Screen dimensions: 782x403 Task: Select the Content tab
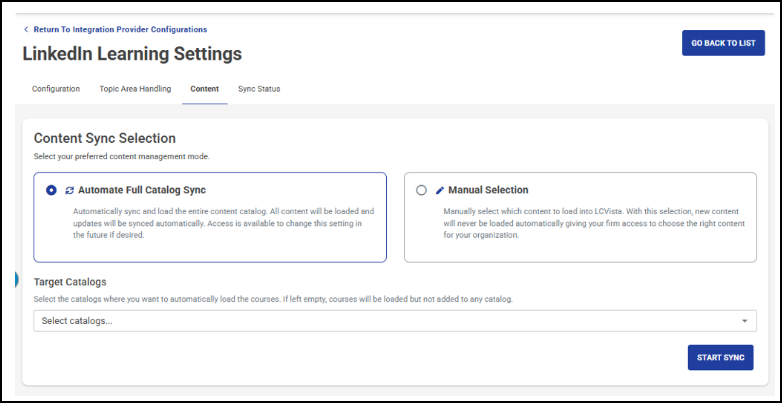(x=204, y=89)
